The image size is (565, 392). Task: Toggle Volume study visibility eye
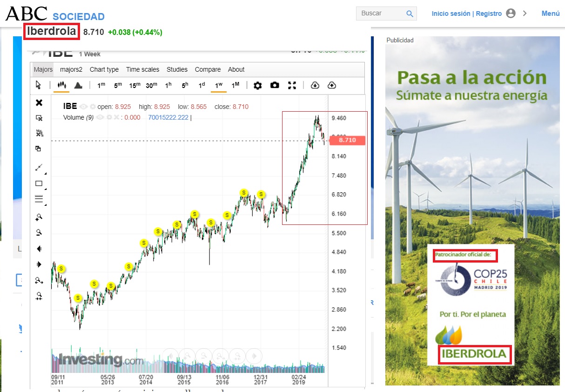click(100, 117)
